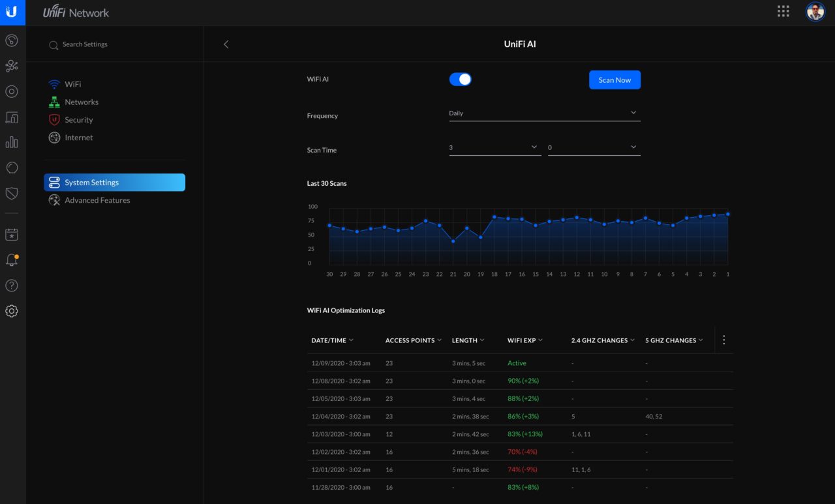Viewport: 835px width, 504px height.
Task: Click the System Settings toggles icon
Action: [x=54, y=183]
